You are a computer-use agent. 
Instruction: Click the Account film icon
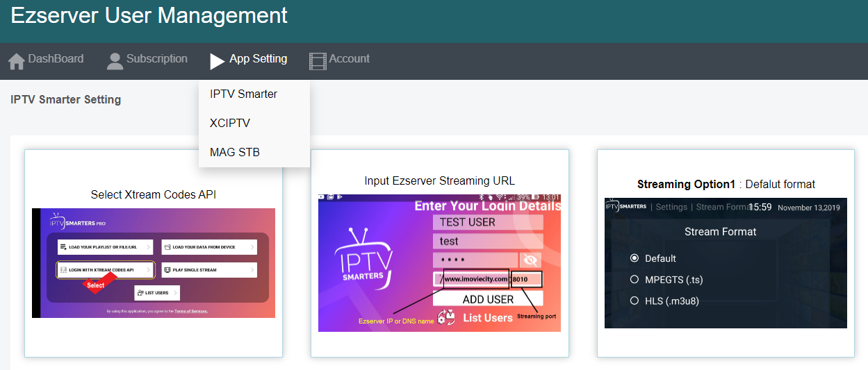[x=318, y=61]
